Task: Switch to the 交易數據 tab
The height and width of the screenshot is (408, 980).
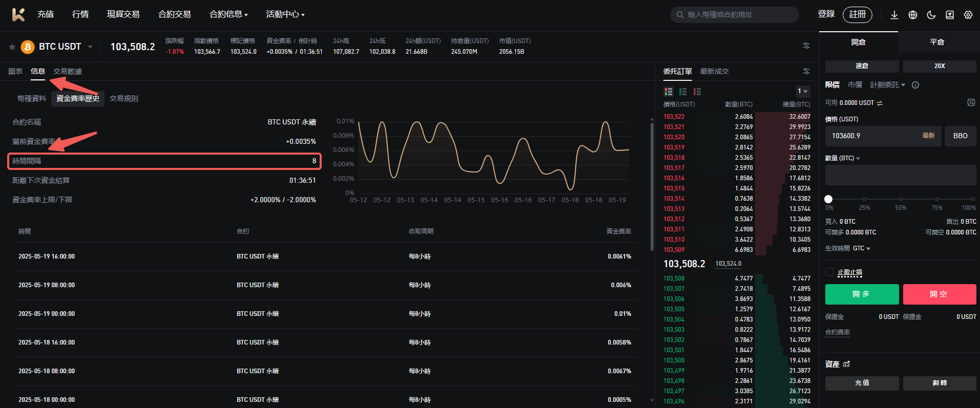Action: coord(68,71)
